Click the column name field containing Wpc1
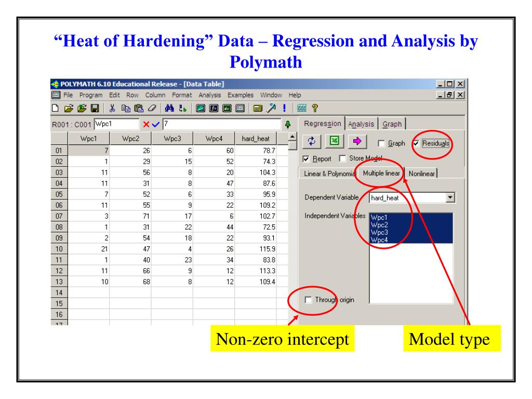Screen dimensions: 532x399 point(117,124)
